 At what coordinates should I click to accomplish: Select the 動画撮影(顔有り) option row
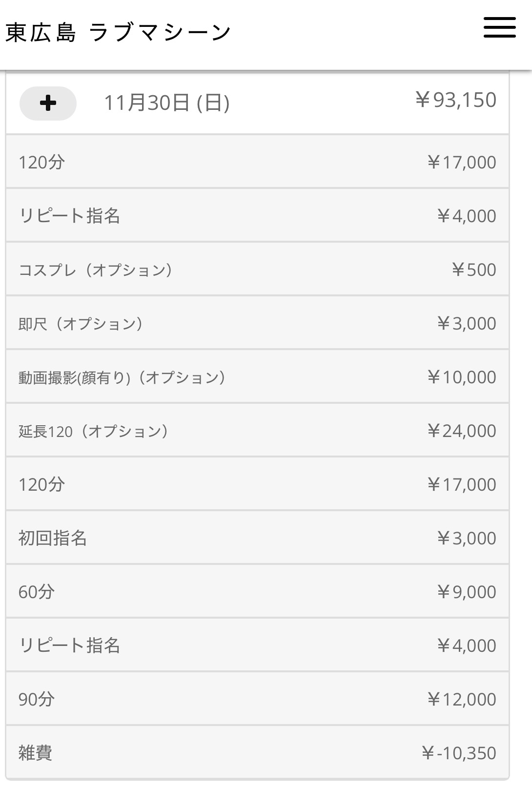257,377
